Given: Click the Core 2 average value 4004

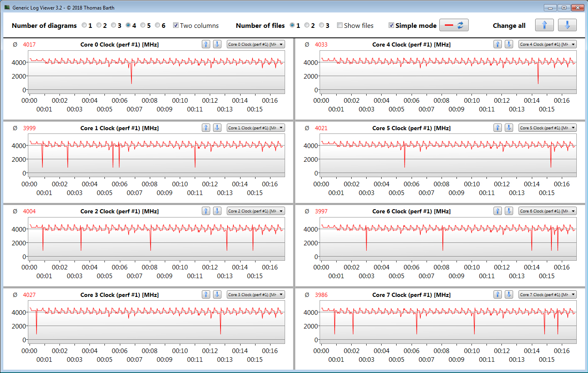Looking at the screenshot, I should [x=29, y=211].
